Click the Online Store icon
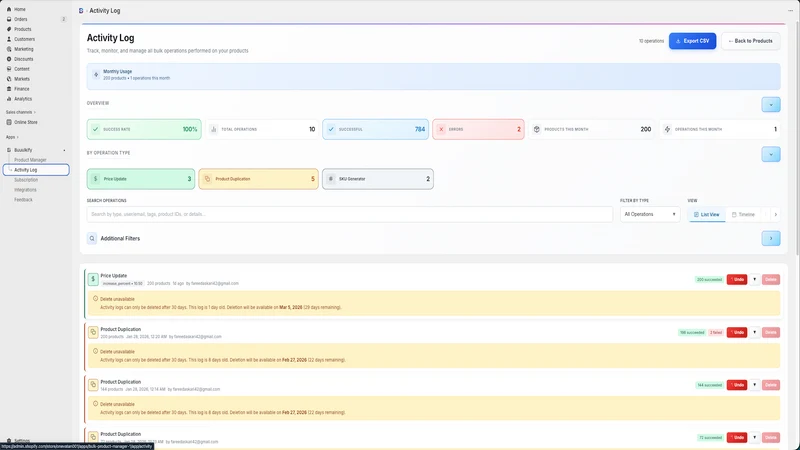Screen dimensions: 800x450 (x=9, y=122)
